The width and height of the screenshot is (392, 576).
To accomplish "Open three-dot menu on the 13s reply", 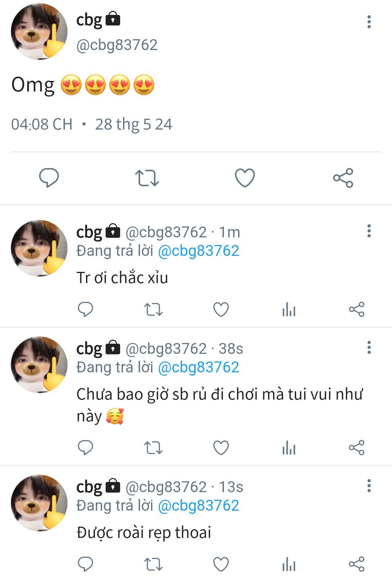I will point(369,486).
